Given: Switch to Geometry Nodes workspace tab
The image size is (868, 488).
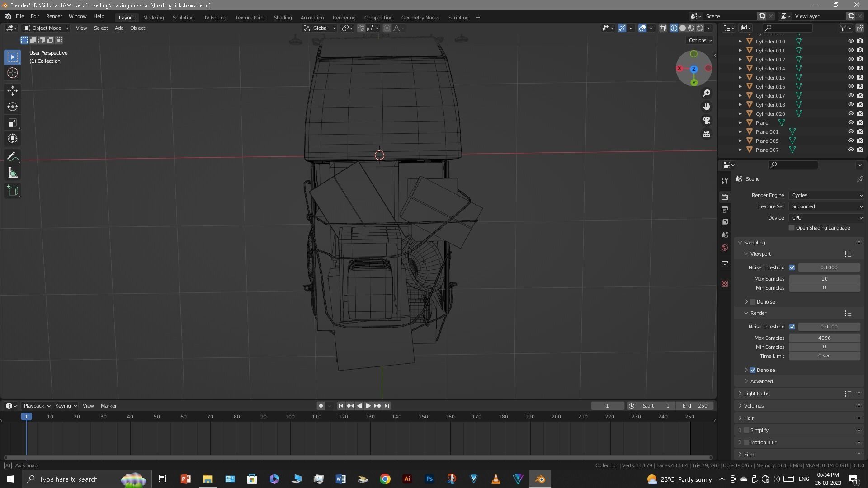Looking at the screenshot, I should [420, 17].
